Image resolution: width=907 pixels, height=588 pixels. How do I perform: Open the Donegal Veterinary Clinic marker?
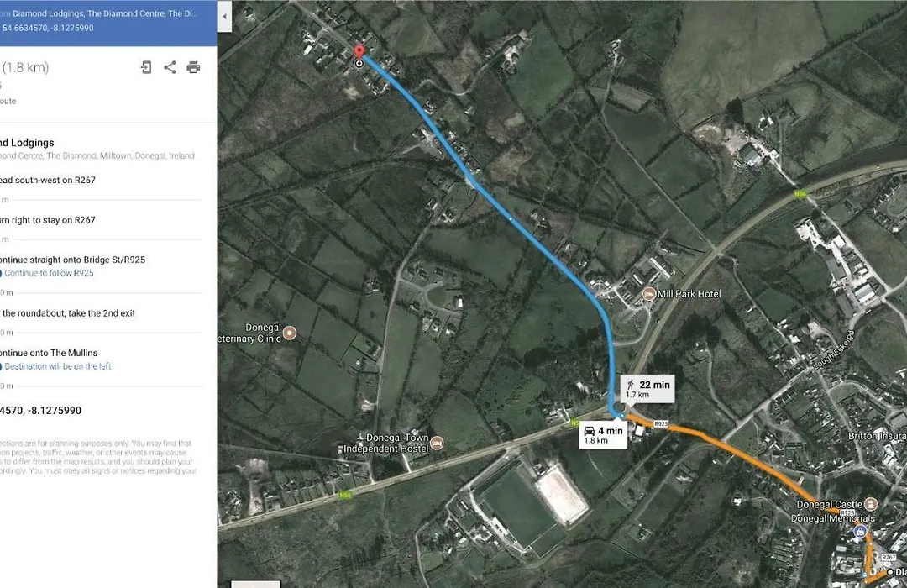[290, 332]
